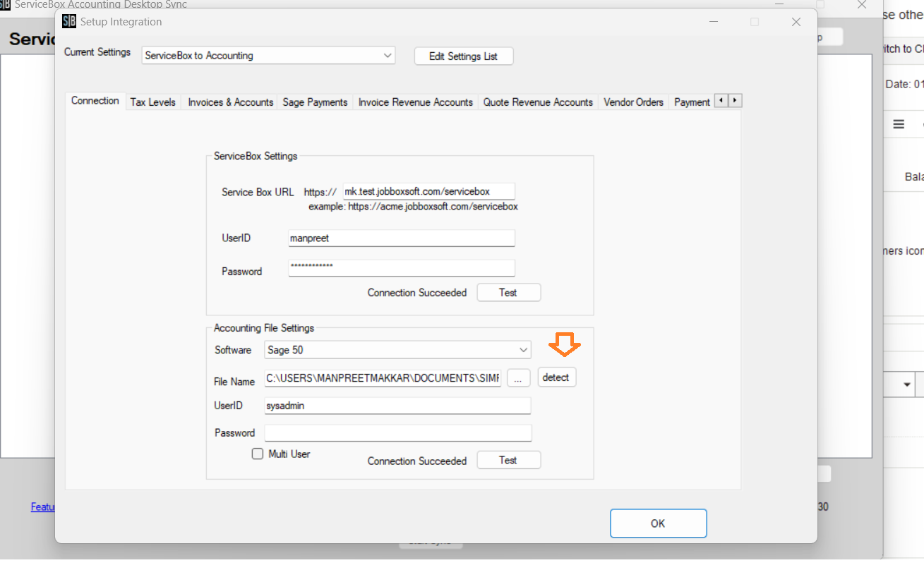Click the detect button
The image size is (924, 582).
(x=556, y=377)
